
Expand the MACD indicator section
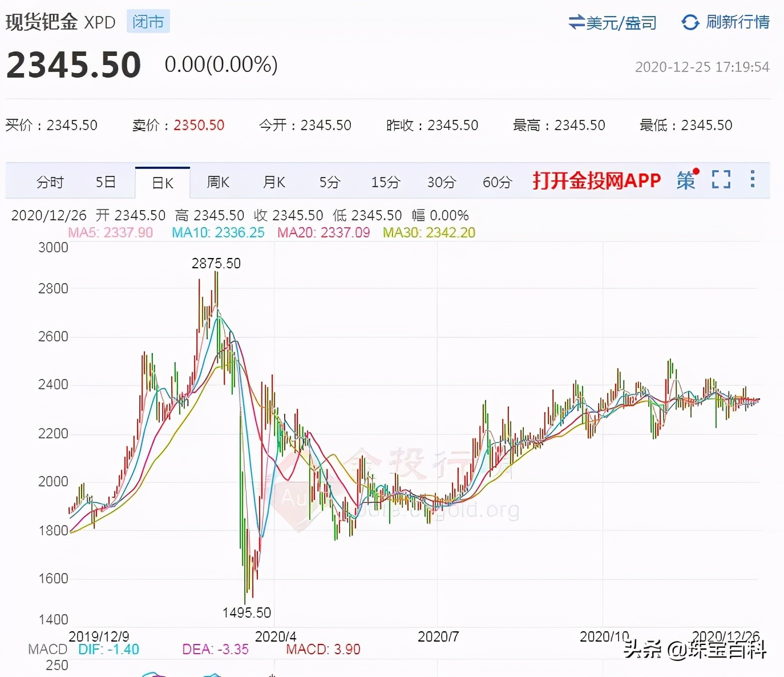47,649
